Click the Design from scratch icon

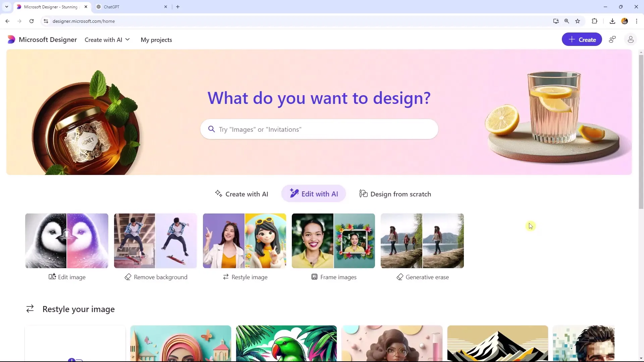tap(363, 194)
